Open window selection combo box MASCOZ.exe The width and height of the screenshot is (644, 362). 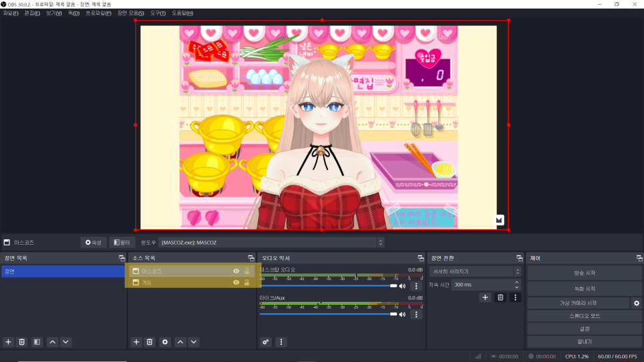[x=271, y=243]
